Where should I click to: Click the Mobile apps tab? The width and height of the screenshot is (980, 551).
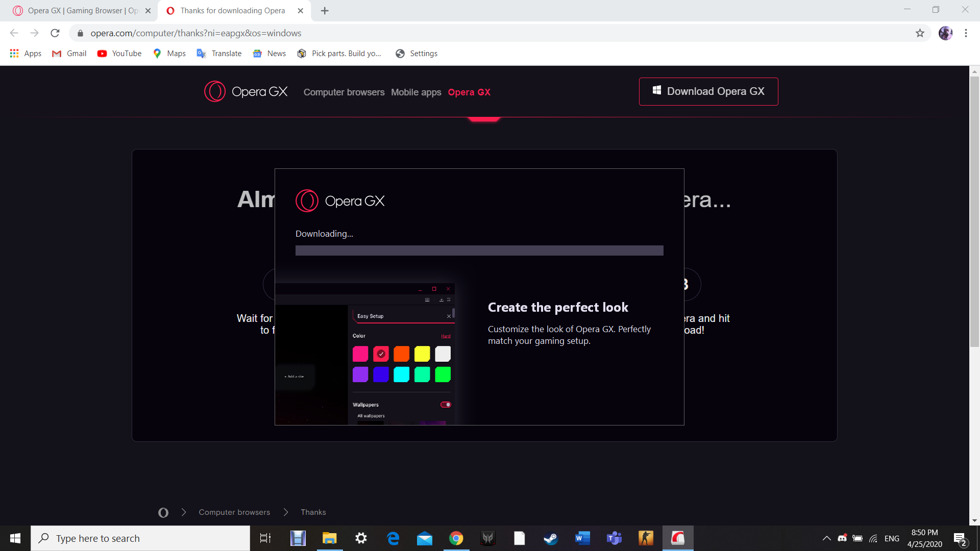click(416, 92)
